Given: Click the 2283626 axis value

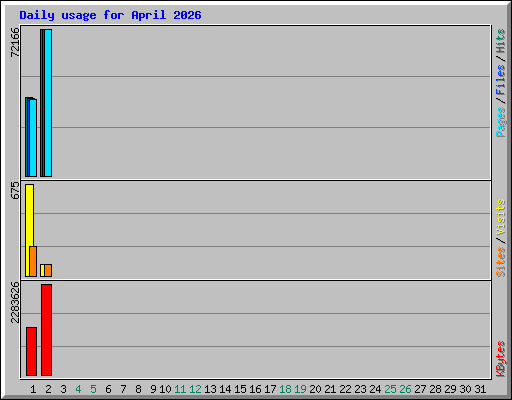Looking at the screenshot, I should pos(15,302).
